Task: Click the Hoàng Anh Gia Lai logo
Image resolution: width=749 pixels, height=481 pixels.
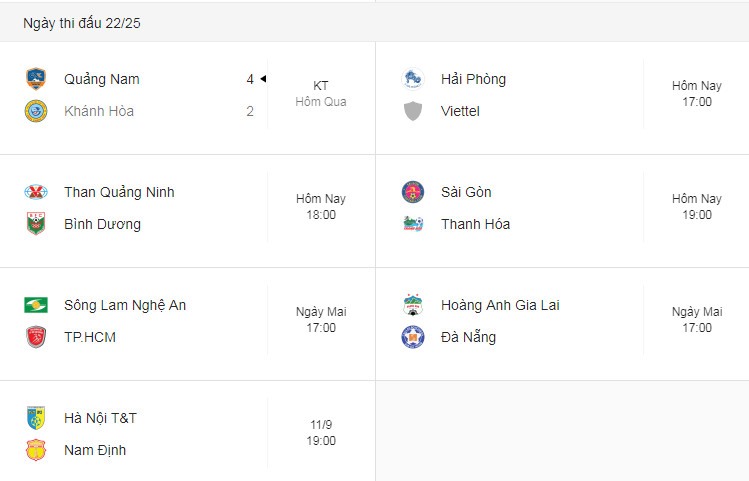Action: (413, 305)
